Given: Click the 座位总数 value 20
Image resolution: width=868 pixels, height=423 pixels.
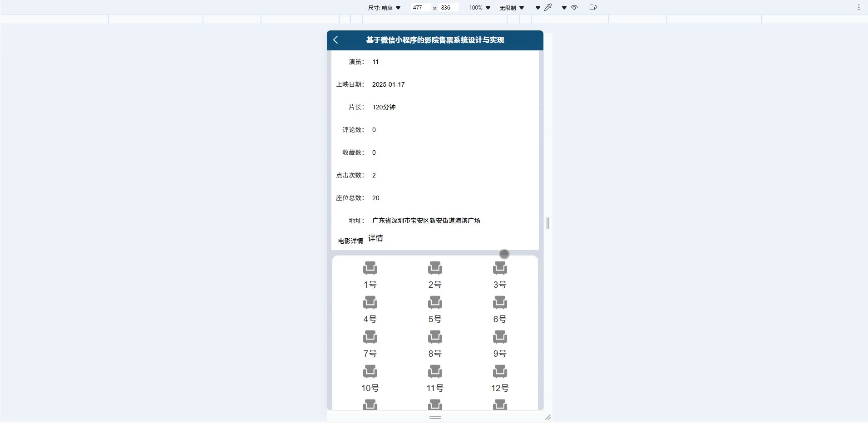Looking at the screenshot, I should pyautogui.click(x=375, y=198).
